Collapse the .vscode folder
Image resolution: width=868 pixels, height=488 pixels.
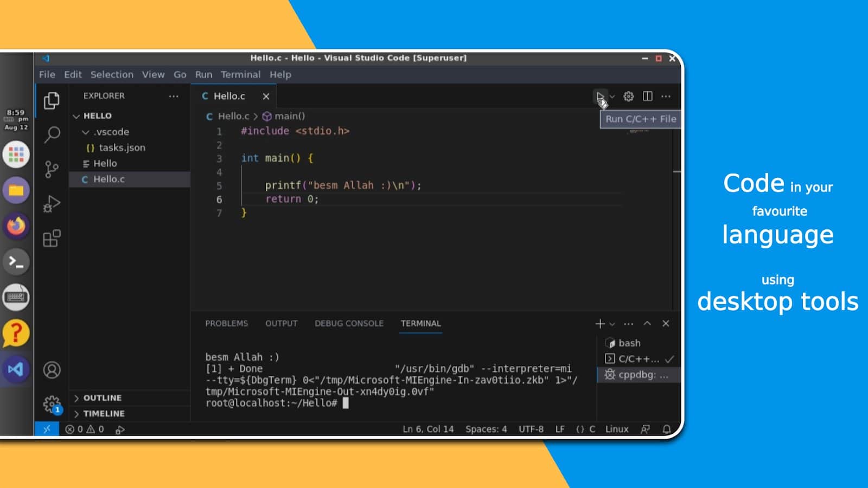pyautogui.click(x=86, y=132)
